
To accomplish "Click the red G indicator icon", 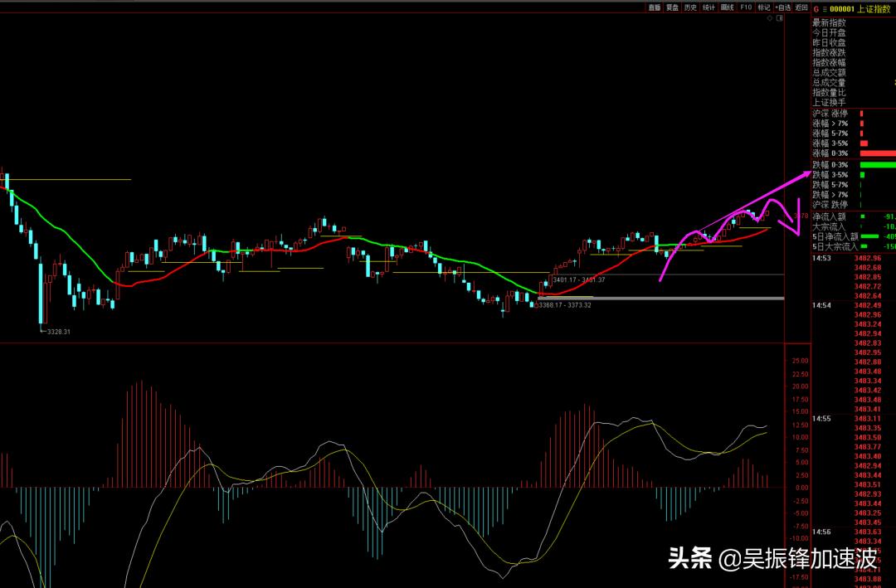I will [x=816, y=7].
